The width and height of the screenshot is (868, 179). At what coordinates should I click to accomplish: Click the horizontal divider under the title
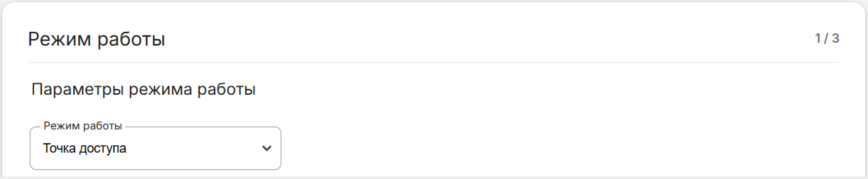(x=434, y=63)
